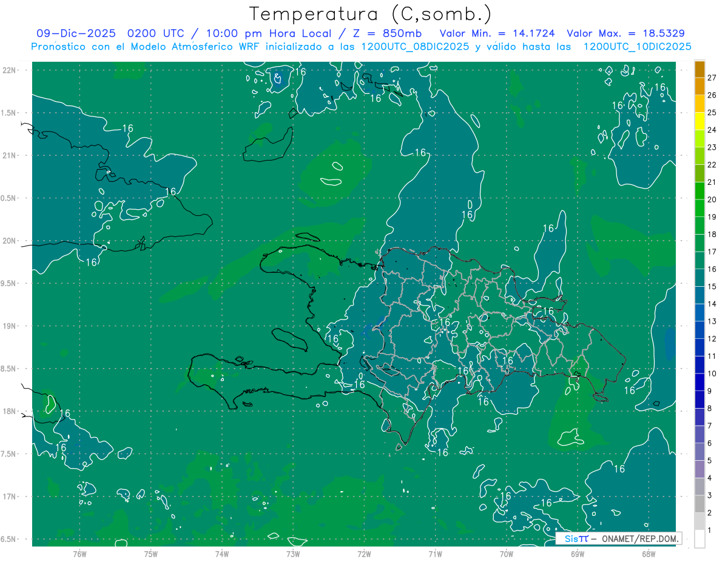
Task: Click the gray legend swatch for 3
Action: coord(699,487)
